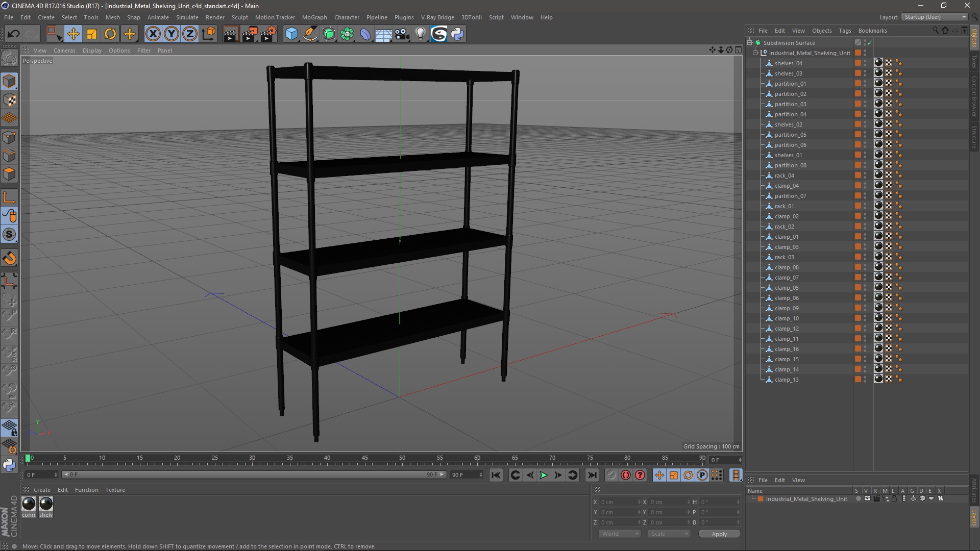980x551 pixels.
Task: Activate Texture mode in left sidebar
Action: coord(9,100)
